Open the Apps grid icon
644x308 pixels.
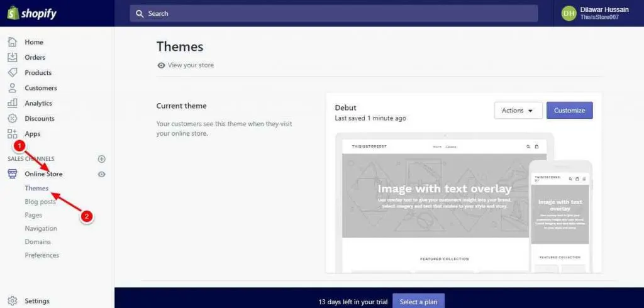13,133
